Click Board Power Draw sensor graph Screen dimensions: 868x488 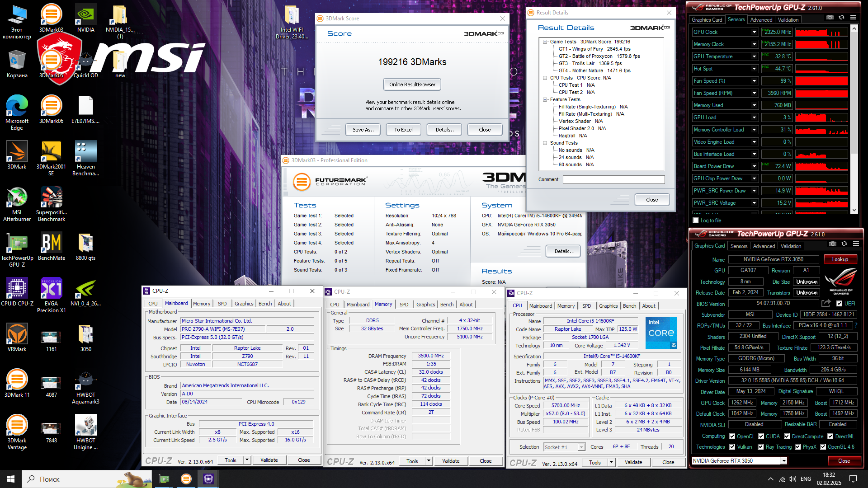(x=821, y=166)
